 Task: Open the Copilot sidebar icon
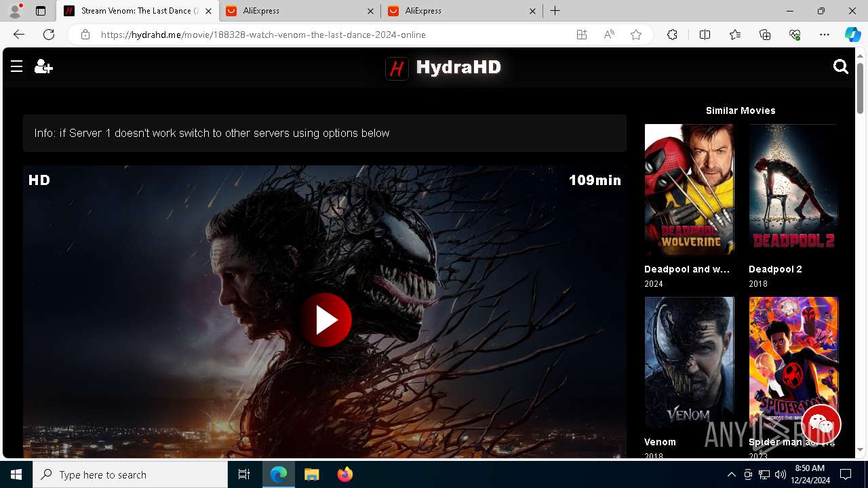point(852,35)
